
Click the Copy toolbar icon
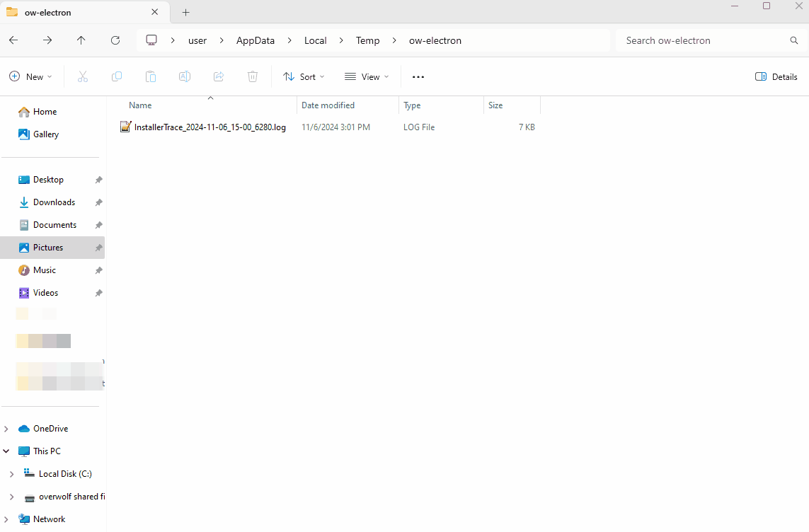pos(117,77)
